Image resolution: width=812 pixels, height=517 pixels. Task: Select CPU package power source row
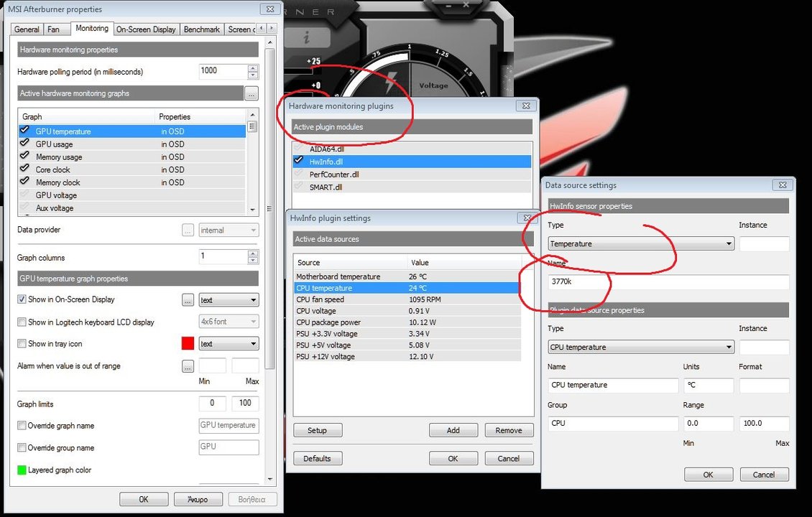[x=407, y=322]
